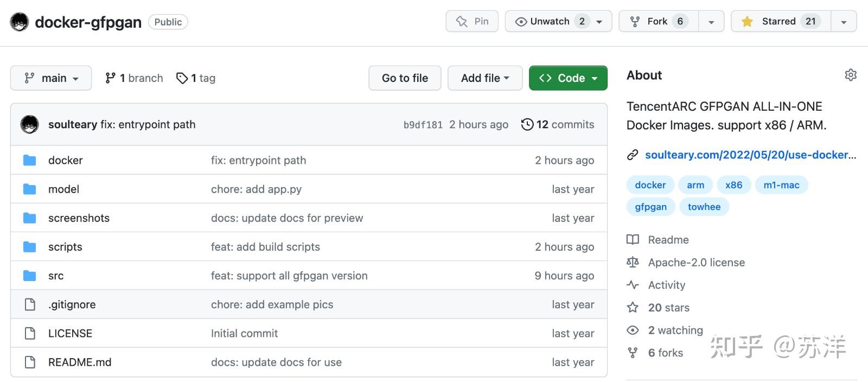Click the repository owner avatar
This screenshot has height=382, width=868.
[20, 22]
